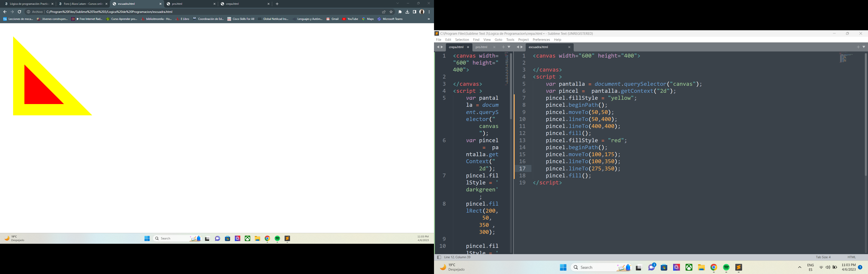The height and width of the screenshot is (274, 868).
Task: Open Microsoft Store in taskbar under Sublime Text
Action: (x=664, y=267)
